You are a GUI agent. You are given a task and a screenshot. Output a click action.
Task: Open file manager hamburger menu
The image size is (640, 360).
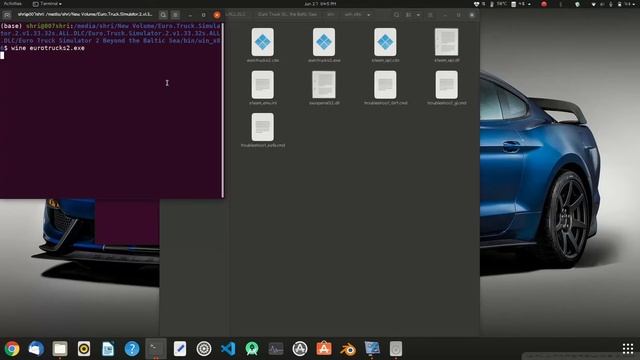point(430,15)
